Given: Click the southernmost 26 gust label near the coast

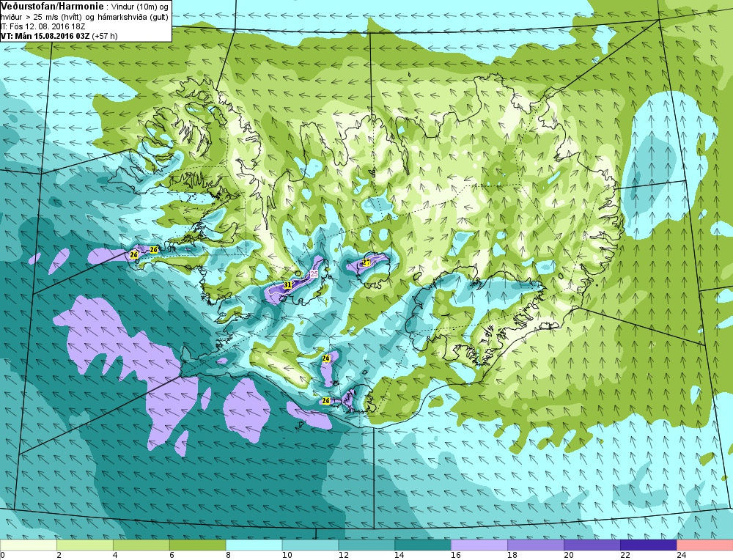Looking at the screenshot, I should 326,401.
